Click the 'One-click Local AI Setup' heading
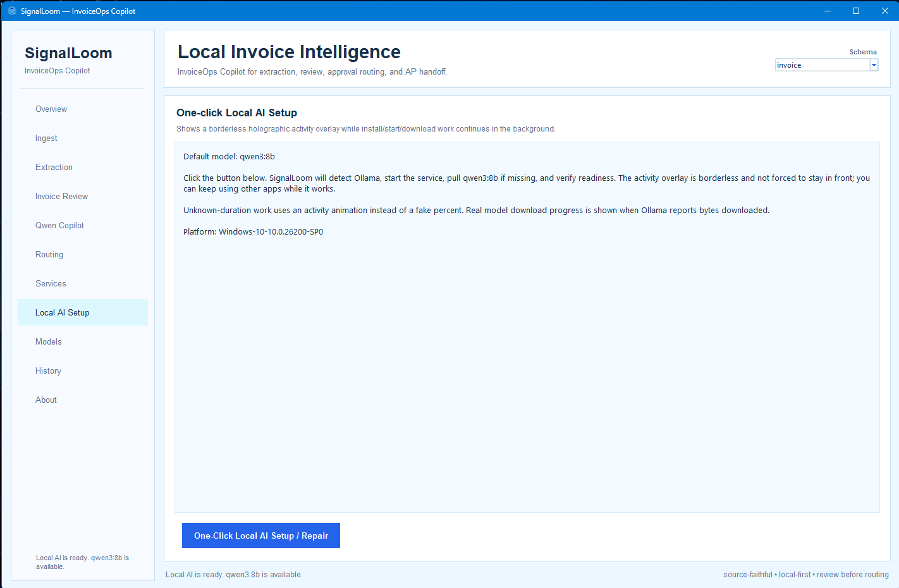The width and height of the screenshot is (899, 588). tap(236, 113)
